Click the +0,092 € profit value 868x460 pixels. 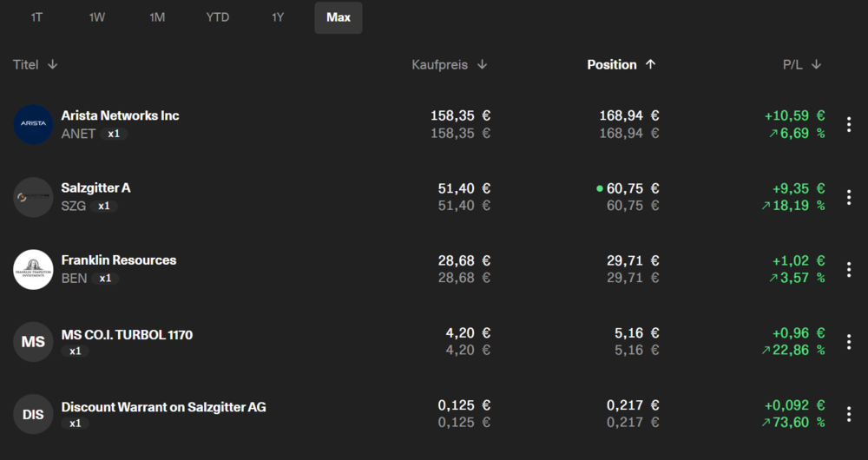click(795, 405)
